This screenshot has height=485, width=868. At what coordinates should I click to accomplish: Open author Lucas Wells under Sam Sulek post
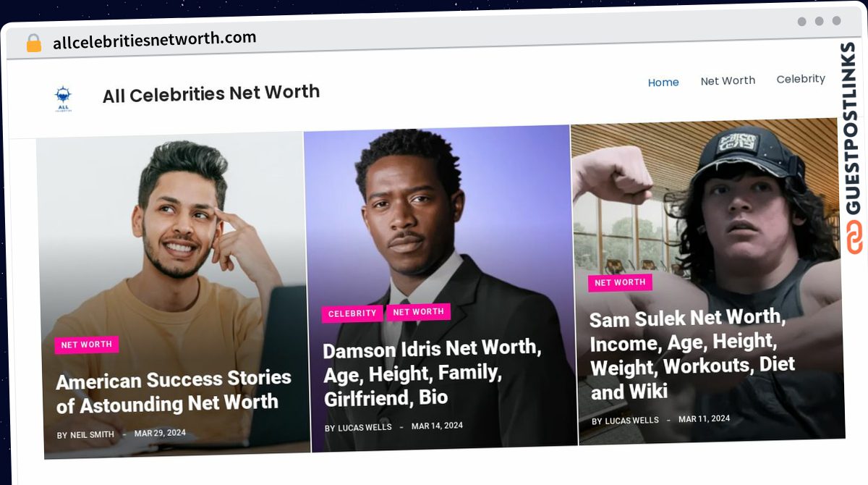pyautogui.click(x=631, y=421)
